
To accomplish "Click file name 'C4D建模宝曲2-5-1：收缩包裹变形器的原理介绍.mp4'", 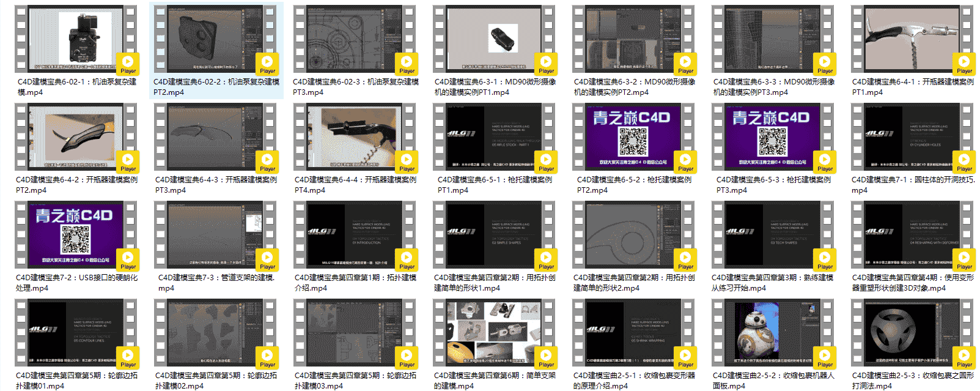I will (635, 381).
